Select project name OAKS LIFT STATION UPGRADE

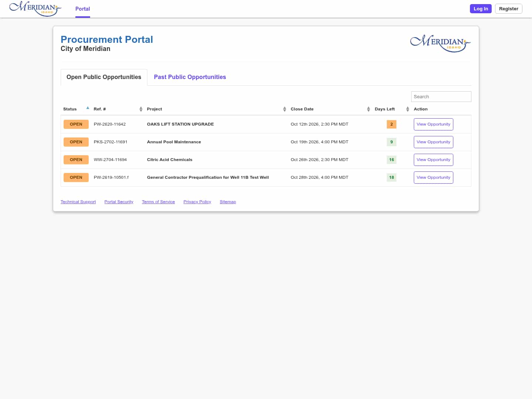[x=180, y=124]
